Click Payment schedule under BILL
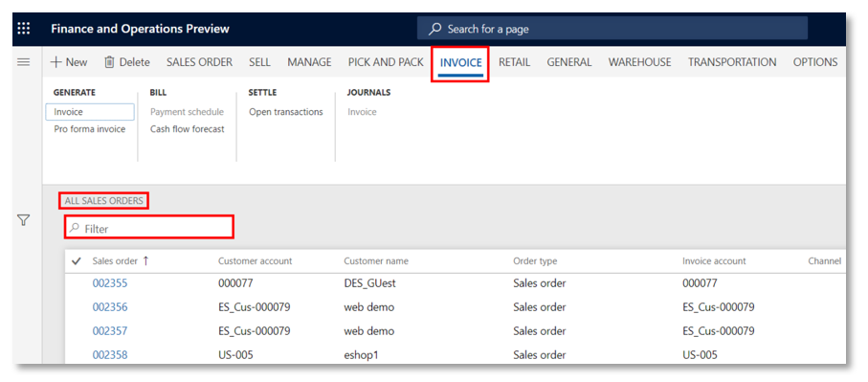Screen dimensions: 868x382 point(188,112)
